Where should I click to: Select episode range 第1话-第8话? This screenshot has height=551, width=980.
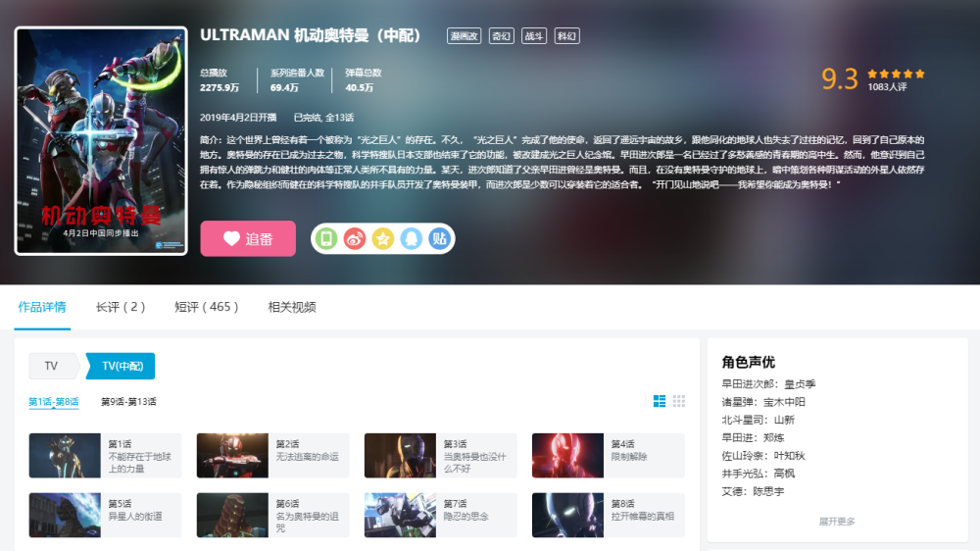54,402
